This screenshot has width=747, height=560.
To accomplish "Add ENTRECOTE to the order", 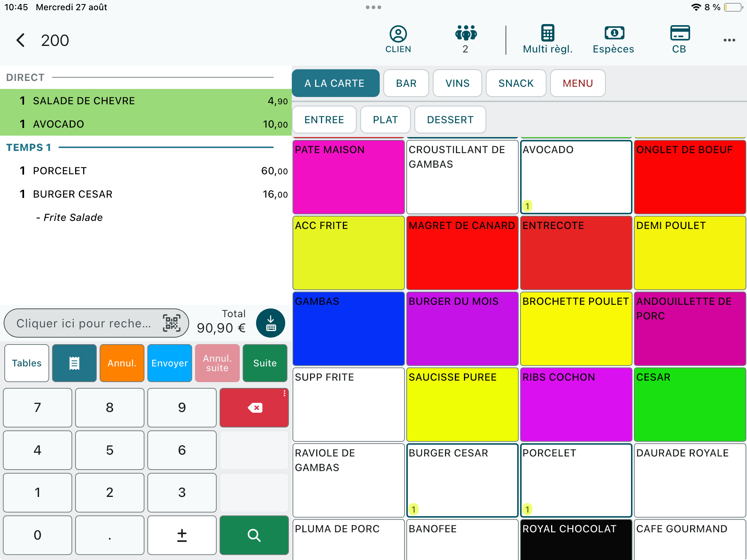I will [x=576, y=253].
